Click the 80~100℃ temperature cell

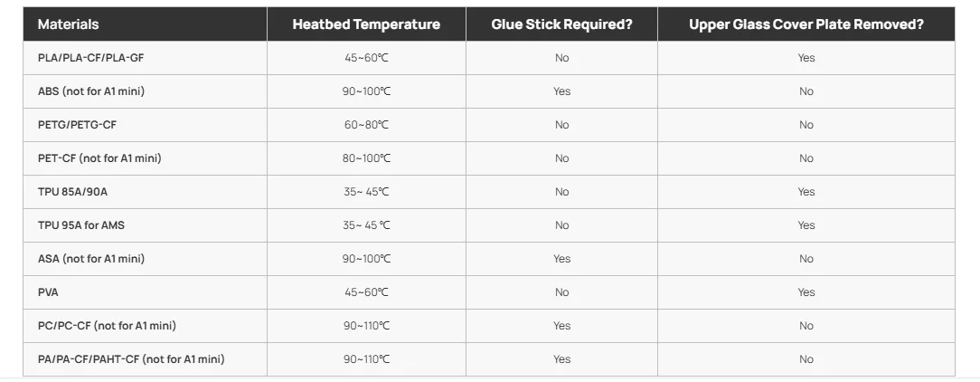pyautogui.click(x=366, y=158)
